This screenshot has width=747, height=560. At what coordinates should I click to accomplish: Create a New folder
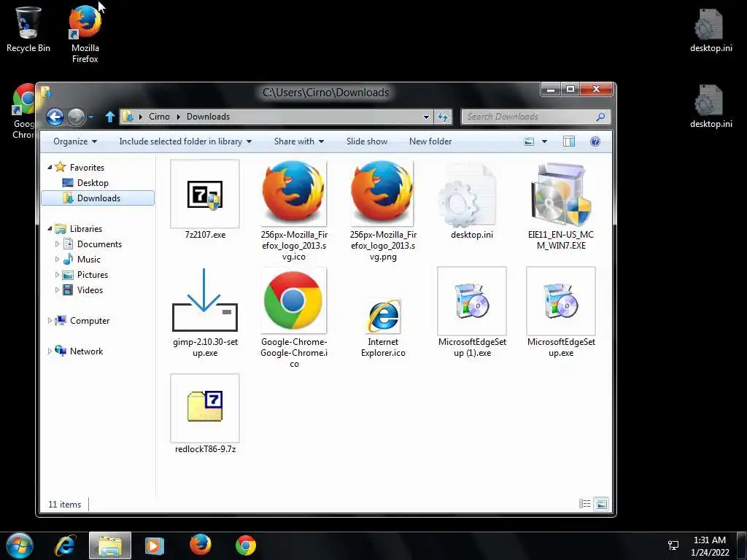pos(430,141)
